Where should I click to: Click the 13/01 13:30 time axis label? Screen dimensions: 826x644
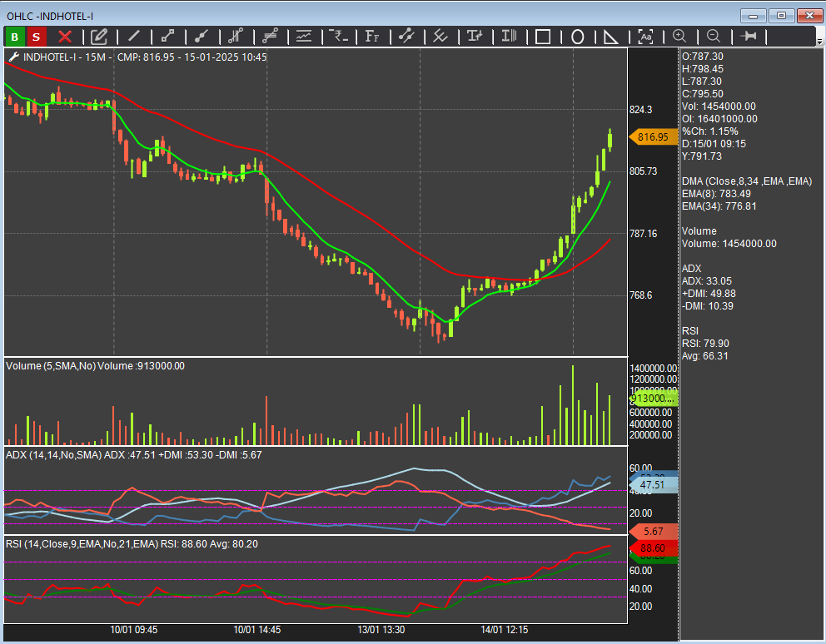pyautogui.click(x=381, y=630)
